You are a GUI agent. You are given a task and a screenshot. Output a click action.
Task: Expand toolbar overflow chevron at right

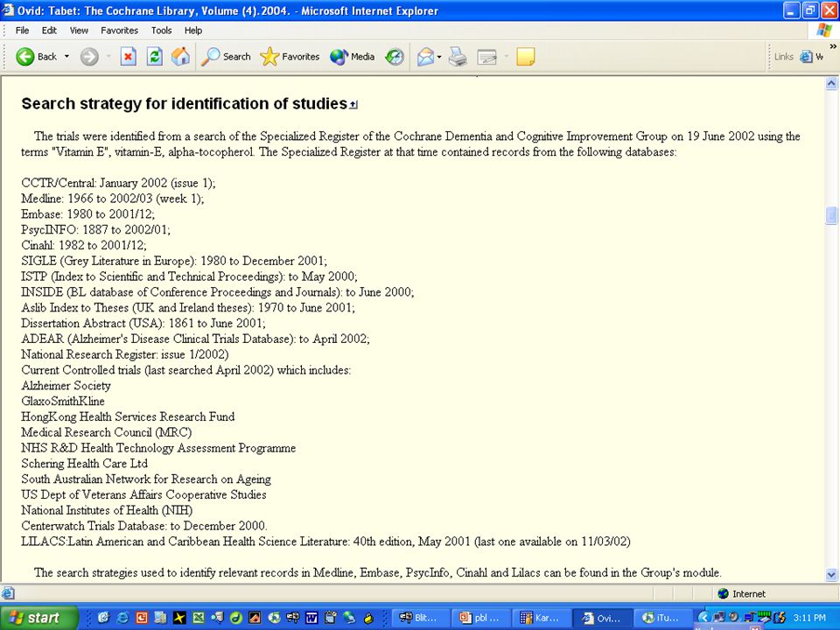pyautogui.click(x=833, y=46)
